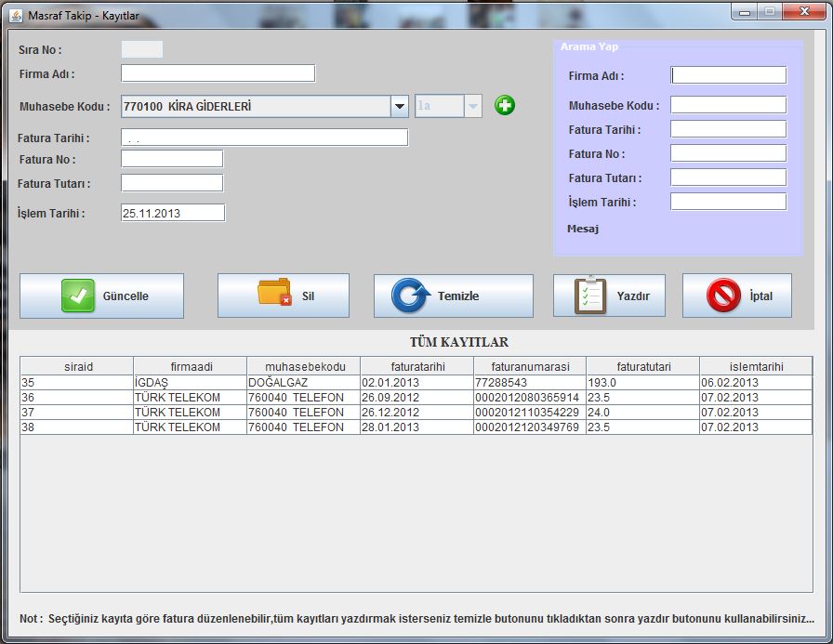Image resolution: width=833 pixels, height=644 pixels.
Task: Click the greyed Sıra No field
Action: 142,49
